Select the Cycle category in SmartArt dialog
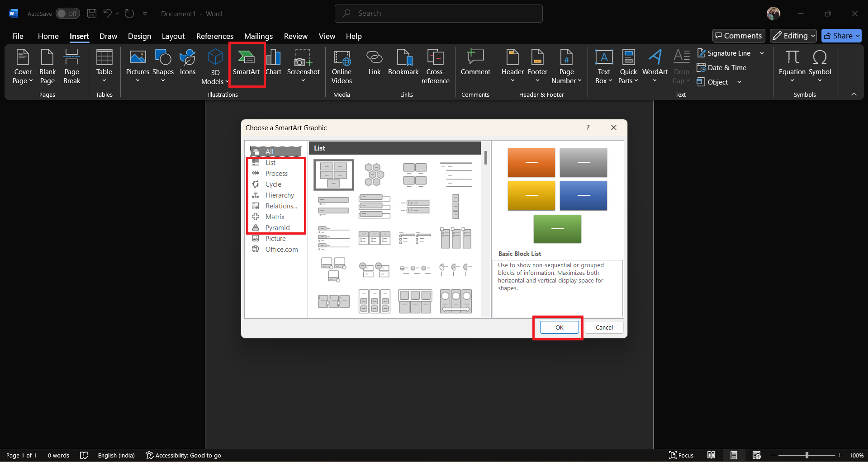Viewport: 868px width, 462px height. [276, 184]
